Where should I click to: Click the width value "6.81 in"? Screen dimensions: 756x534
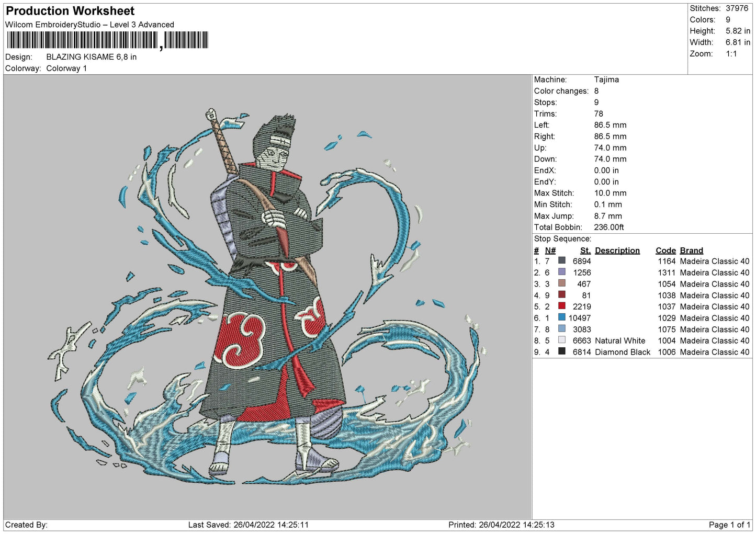(x=738, y=42)
